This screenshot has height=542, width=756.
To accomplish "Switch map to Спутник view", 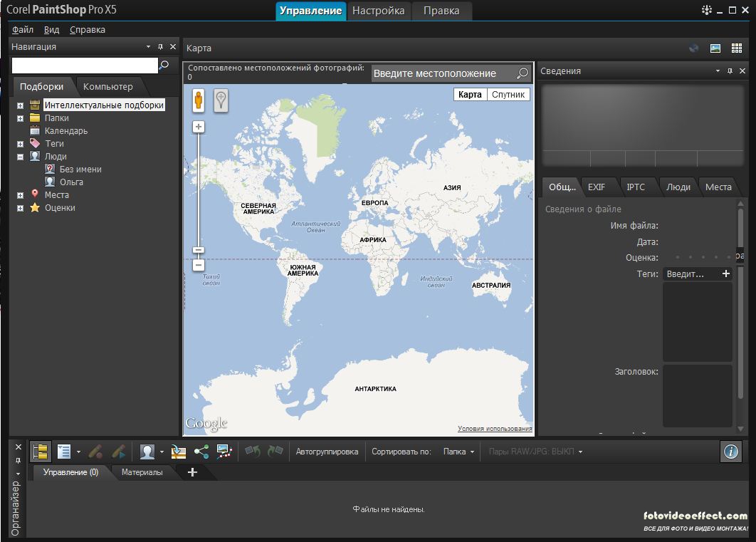I will coord(508,95).
